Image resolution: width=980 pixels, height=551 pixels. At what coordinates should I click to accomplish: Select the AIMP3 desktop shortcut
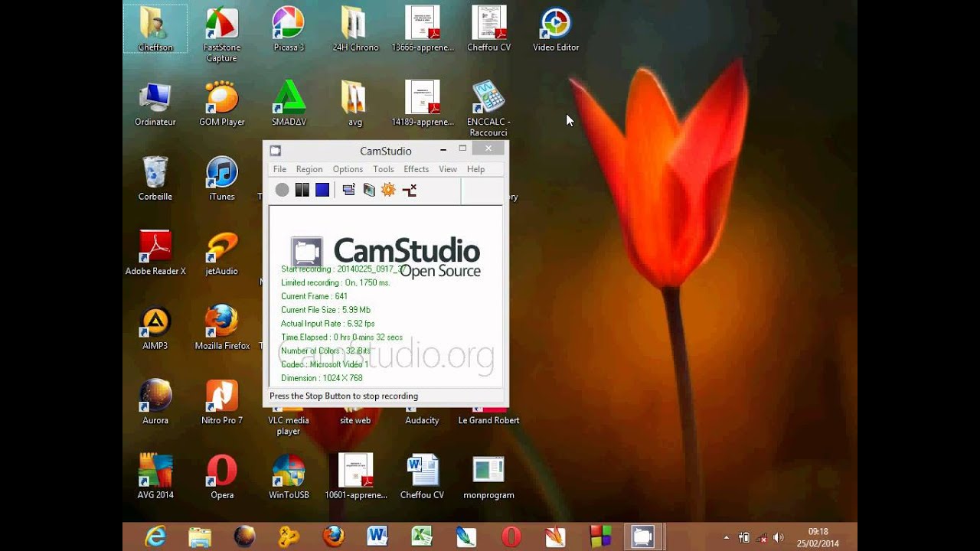click(x=155, y=328)
